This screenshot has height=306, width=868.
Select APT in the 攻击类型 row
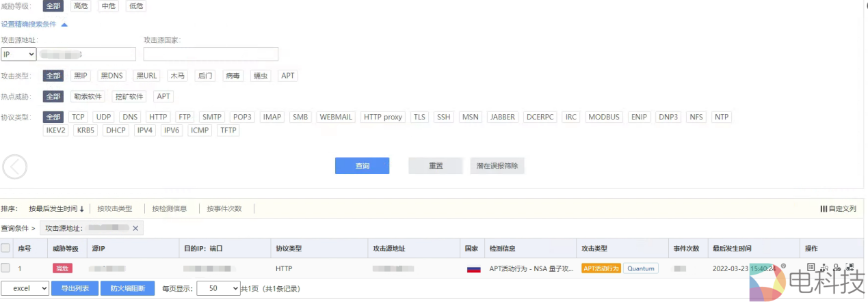[x=288, y=76]
